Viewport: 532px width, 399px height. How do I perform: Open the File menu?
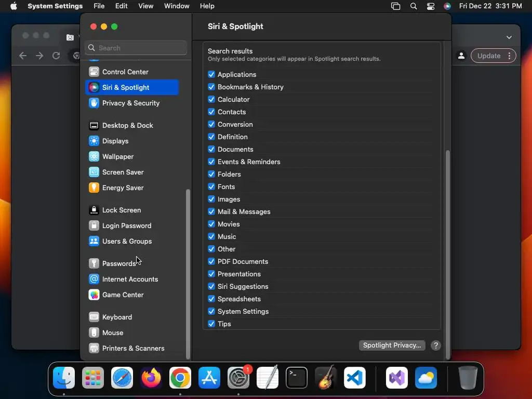point(99,6)
